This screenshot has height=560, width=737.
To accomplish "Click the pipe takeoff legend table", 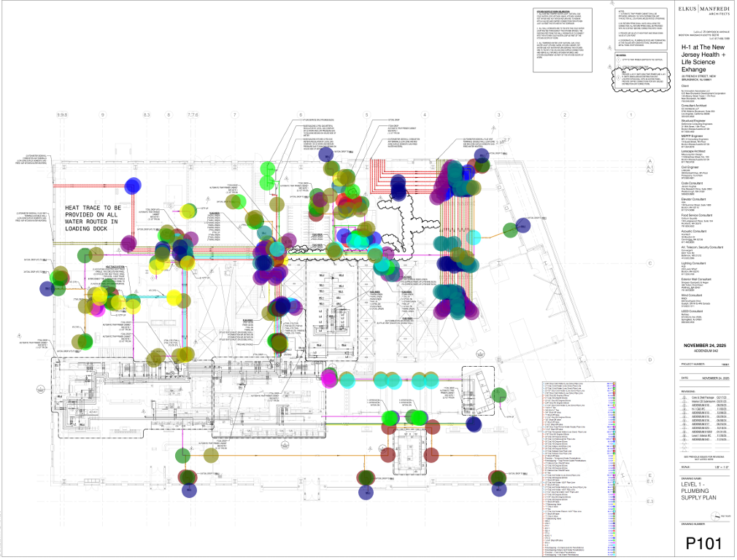I will pos(579,470).
